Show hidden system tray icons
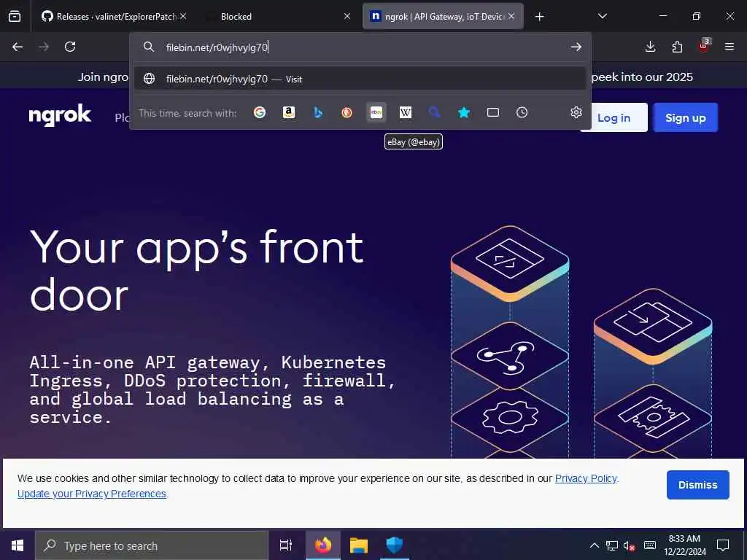Image resolution: width=747 pixels, height=560 pixels. [x=594, y=545]
